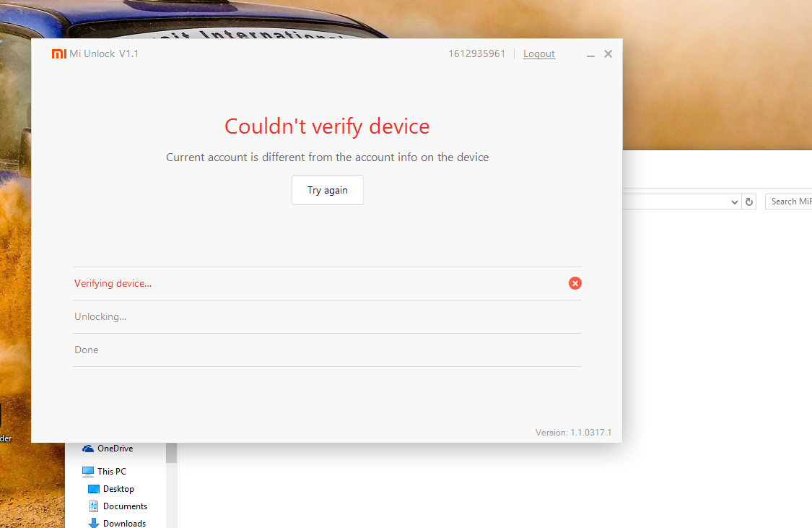Close the Mi Unlock window
The height and width of the screenshot is (528, 812).
point(608,54)
